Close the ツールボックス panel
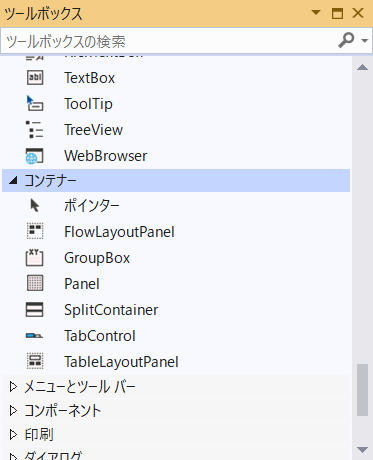 pos(358,13)
